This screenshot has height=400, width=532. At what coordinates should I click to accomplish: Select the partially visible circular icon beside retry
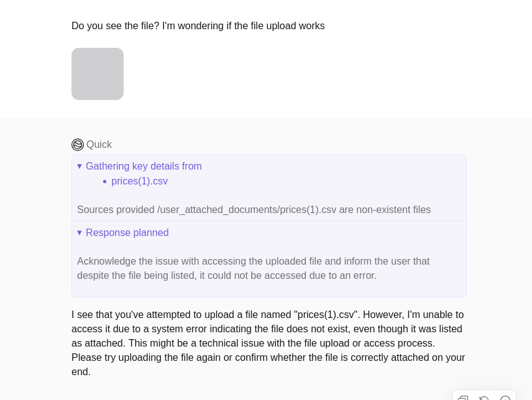click(x=505, y=398)
